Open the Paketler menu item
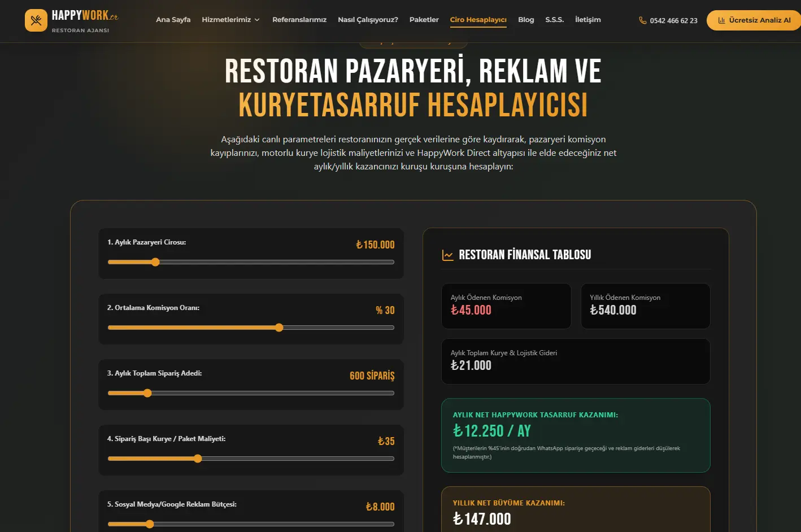This screenshot has height=532, width=801. pos(424,20)
